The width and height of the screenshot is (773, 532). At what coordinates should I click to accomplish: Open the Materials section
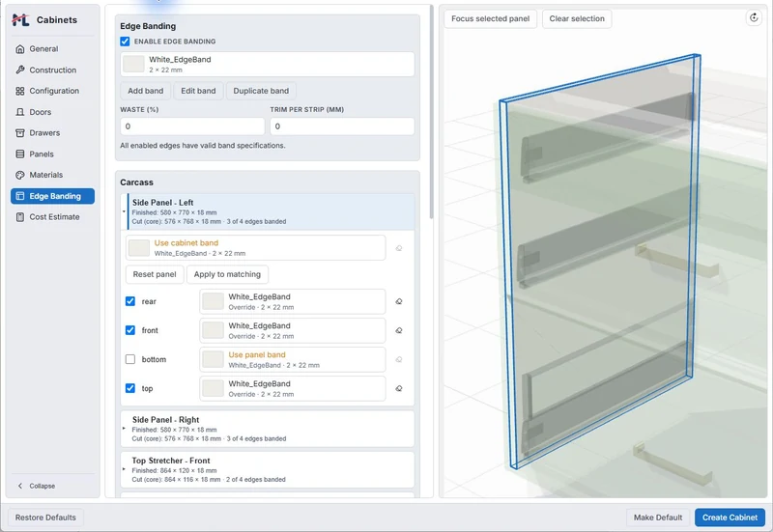tap(52, 175)
